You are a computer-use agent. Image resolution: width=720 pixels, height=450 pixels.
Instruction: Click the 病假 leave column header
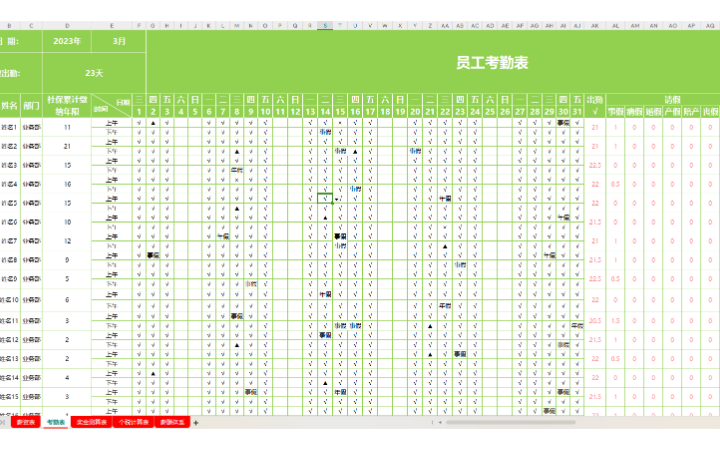[x=634, y=112]
